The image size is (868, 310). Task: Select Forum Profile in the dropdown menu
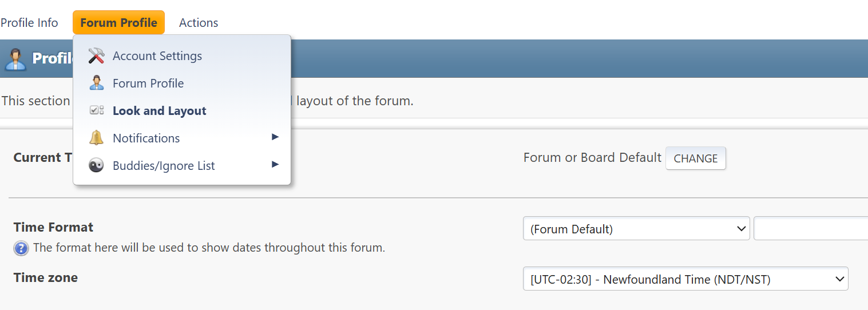[148, 84]
